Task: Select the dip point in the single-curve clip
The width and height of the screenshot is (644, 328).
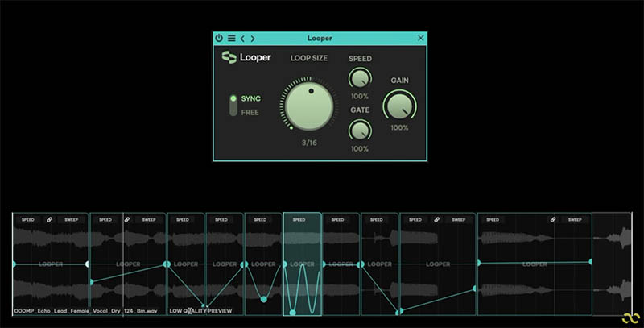Action: pos(264,299)
